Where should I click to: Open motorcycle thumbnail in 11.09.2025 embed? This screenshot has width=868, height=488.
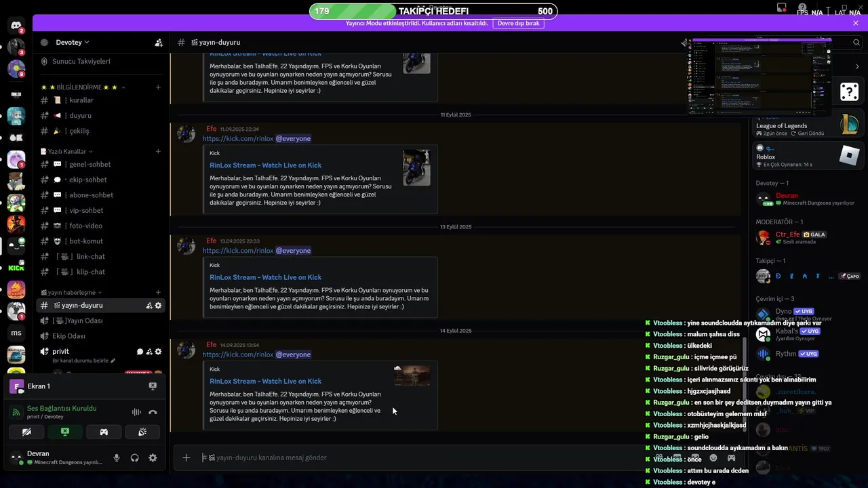coord(416,167)
